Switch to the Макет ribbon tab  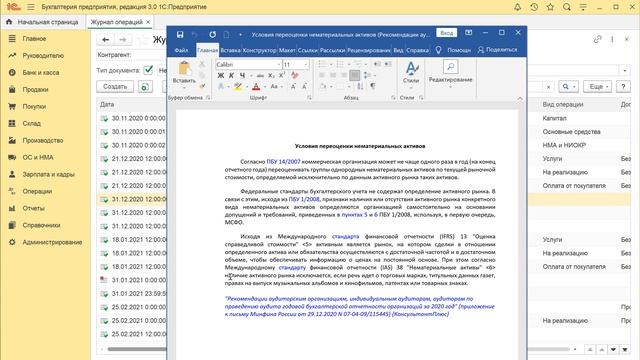287,50
